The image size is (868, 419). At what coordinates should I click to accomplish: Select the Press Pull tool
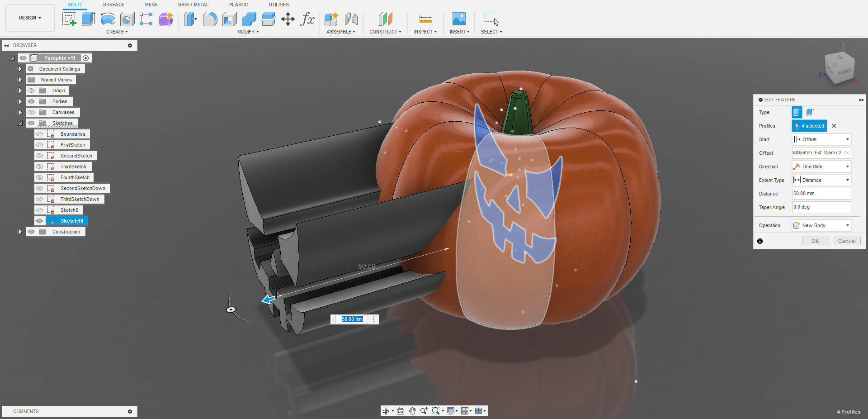[190, 19]
